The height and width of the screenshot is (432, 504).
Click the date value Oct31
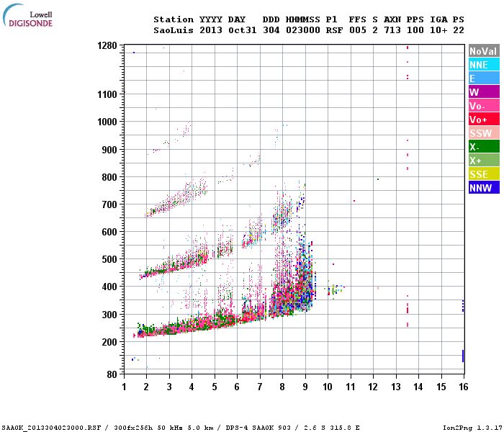click(x=243, y=30)
